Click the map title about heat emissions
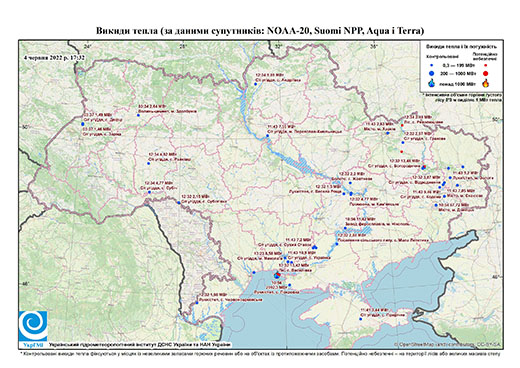Screen dimensions: 520x368 [x=260, y=31]
